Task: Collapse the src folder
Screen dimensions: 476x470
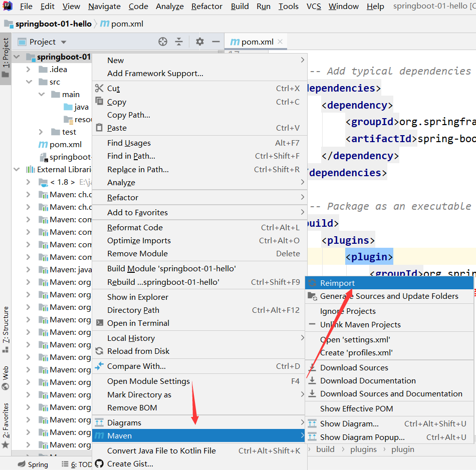Action: (29, 82)
